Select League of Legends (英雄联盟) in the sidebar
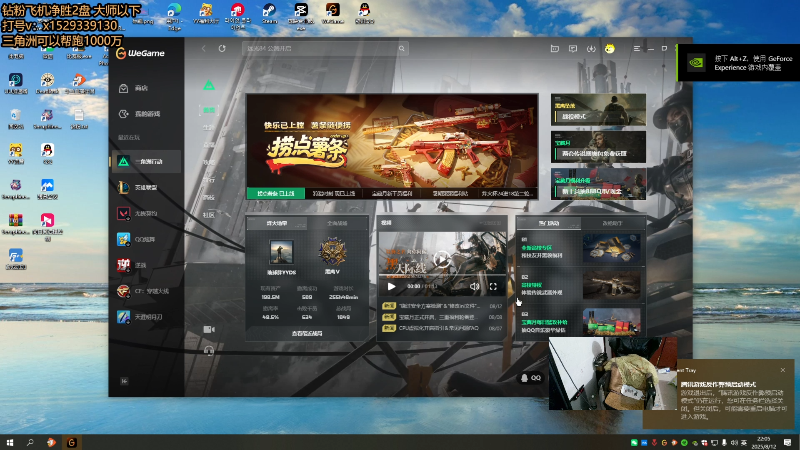This screenshot has width=800, height=450. (146, 187)
